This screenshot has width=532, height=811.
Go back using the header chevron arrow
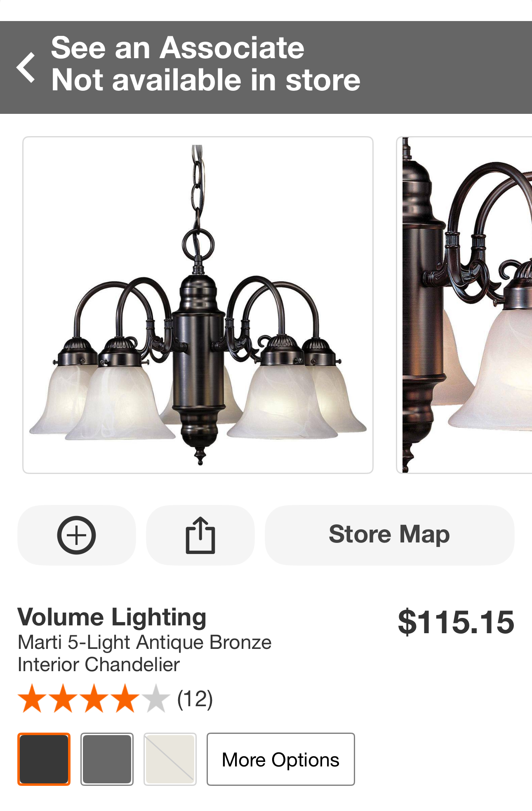26,67
